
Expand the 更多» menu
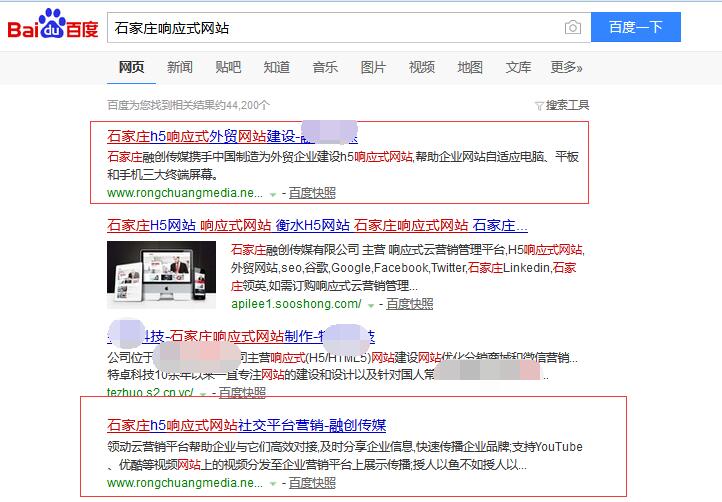(x=567, y=67)
